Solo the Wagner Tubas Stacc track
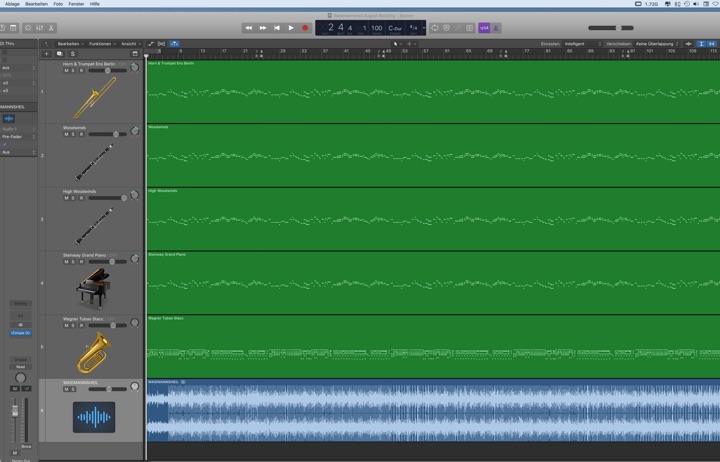The height and width of the screenshot is (462, 720). point(73,326)
